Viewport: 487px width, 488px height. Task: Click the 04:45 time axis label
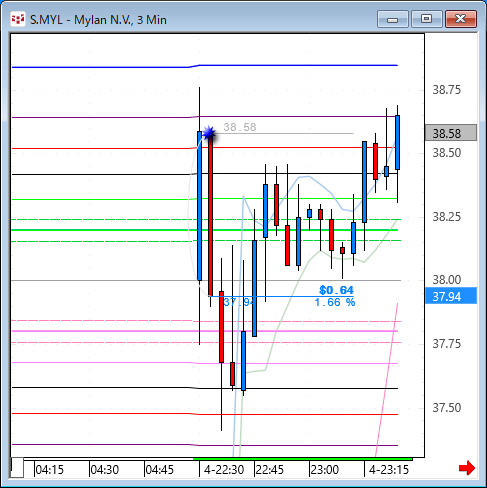pos(160,470)
